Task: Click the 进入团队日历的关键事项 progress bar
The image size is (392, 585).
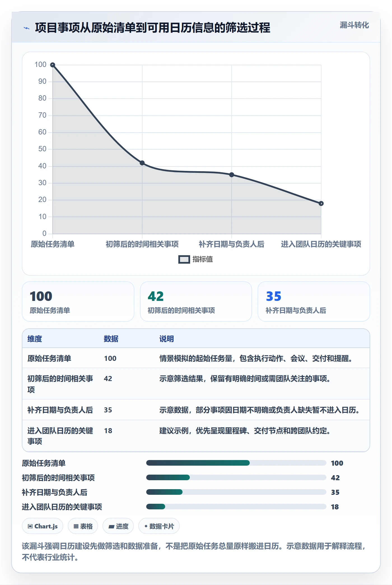Action: coord(236,507)
